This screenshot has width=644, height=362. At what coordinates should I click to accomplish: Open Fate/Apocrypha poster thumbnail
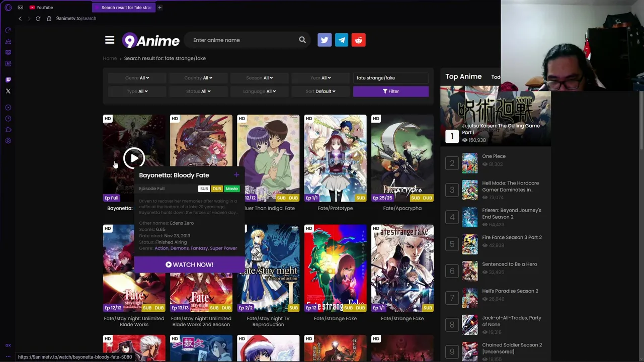click(403, 158)
